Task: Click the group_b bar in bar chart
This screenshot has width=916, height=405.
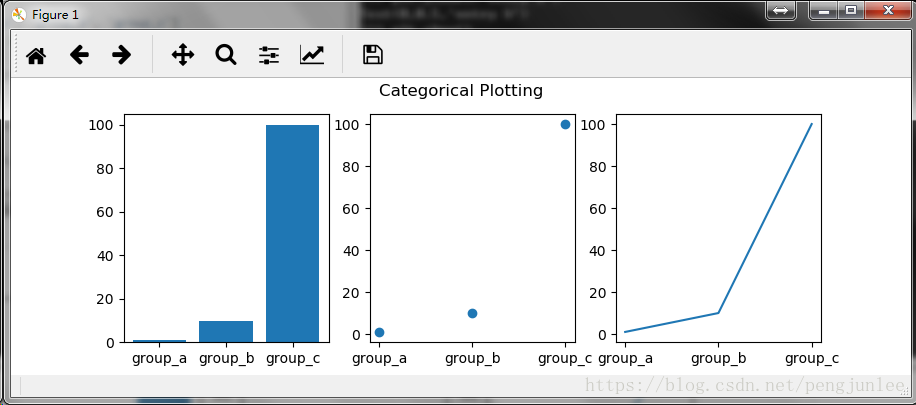Action: (x=226, y=331)
